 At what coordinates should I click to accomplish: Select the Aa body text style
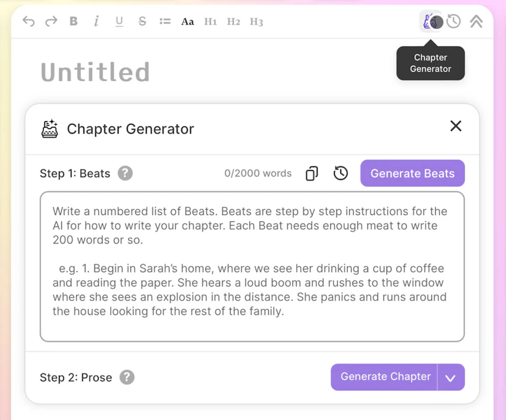click(187, 22)
